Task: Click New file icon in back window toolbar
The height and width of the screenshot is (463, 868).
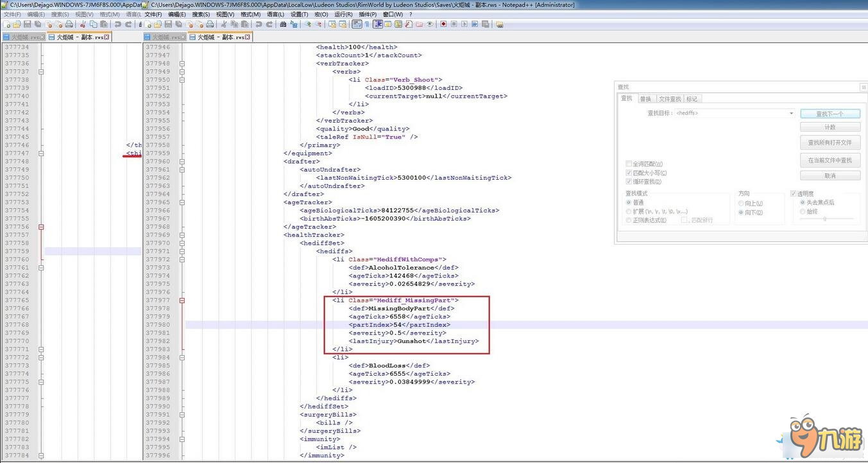Action: [x=7, y=24]
